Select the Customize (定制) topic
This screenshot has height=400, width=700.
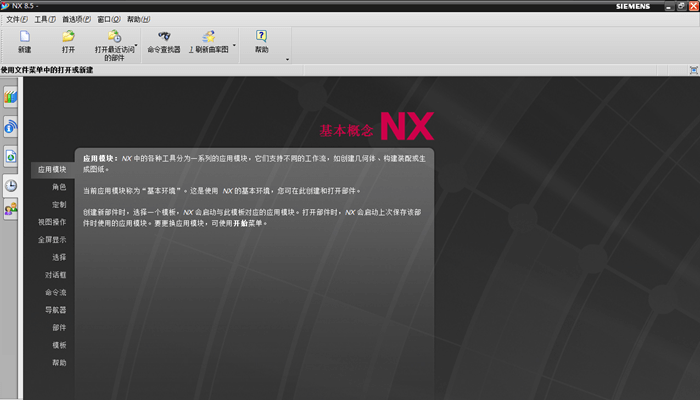[x=59, y=204]
